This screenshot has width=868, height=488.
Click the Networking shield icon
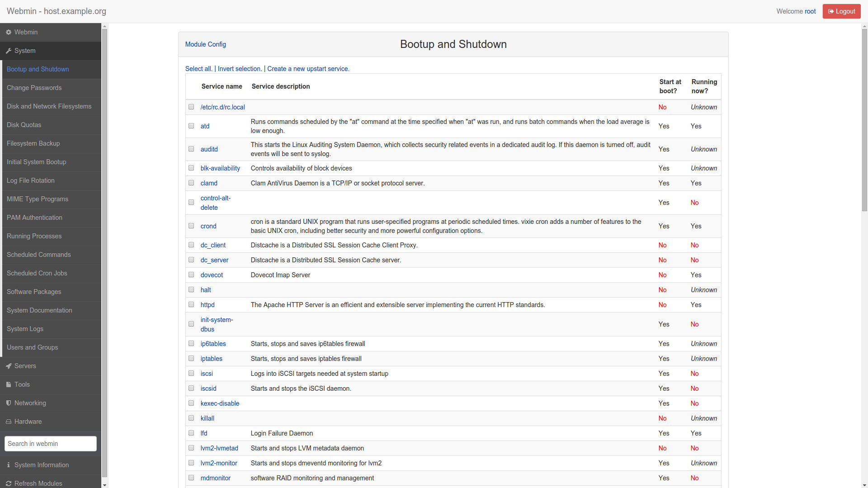[x=9, y=403]
